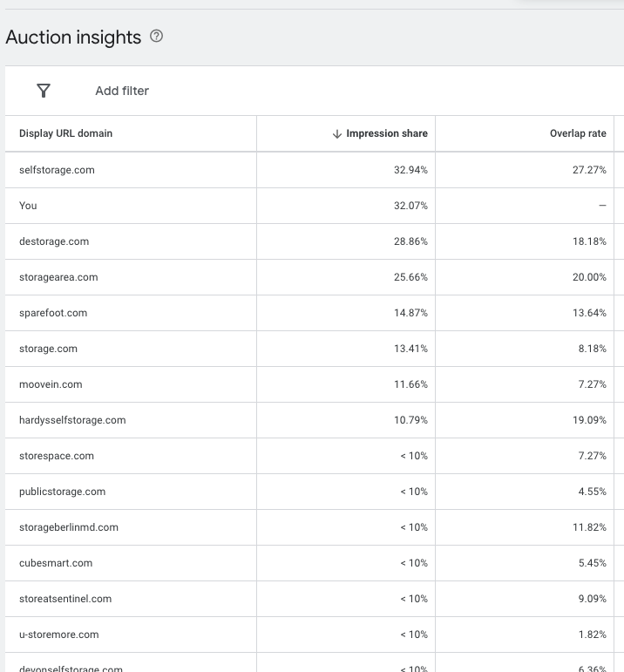This screenshot has width=624, height=672.
Task: Click the filter funnel icon
Action: (x=44, y=91)
